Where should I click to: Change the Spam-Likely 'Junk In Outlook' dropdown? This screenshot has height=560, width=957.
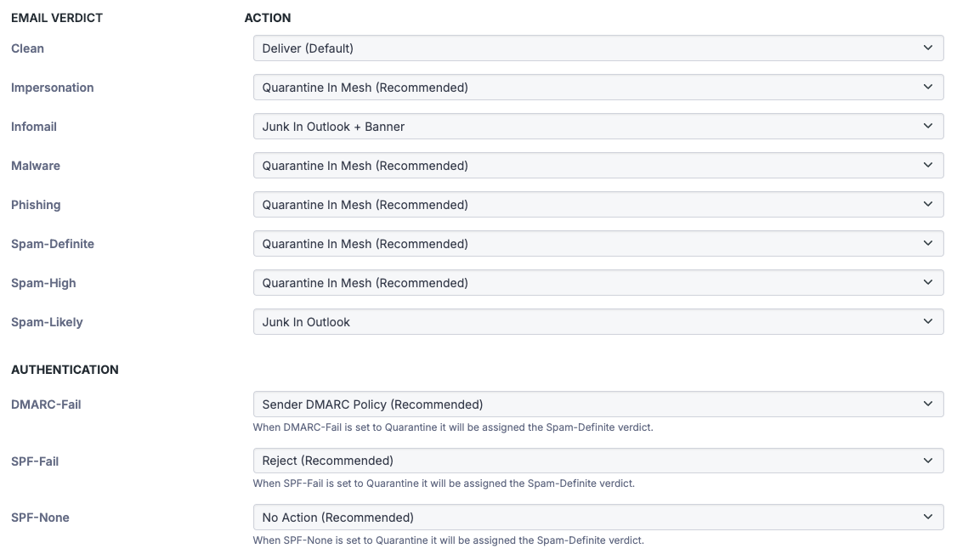597,322
